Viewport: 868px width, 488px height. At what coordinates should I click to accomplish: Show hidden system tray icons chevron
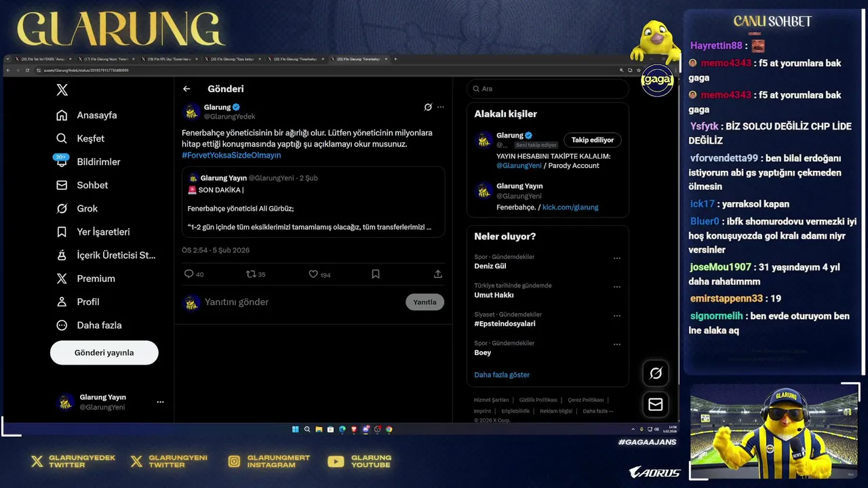click(x=633, y=429)
